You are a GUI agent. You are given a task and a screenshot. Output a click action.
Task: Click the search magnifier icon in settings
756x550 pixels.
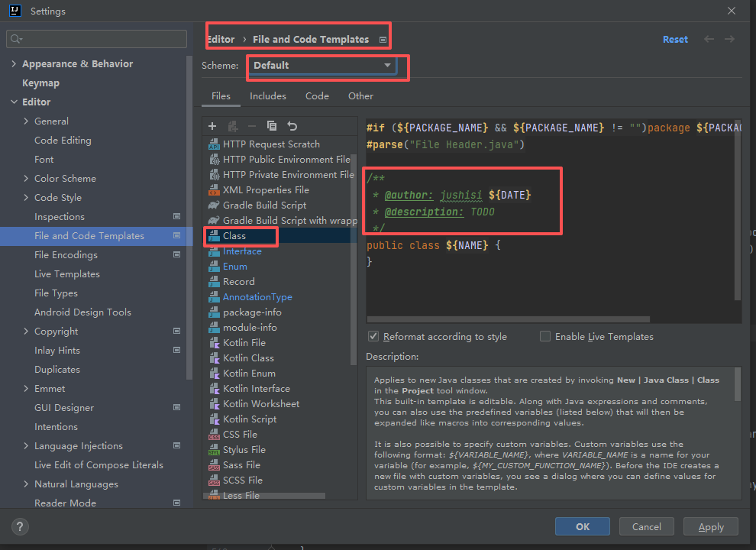(x=16, y=39)
